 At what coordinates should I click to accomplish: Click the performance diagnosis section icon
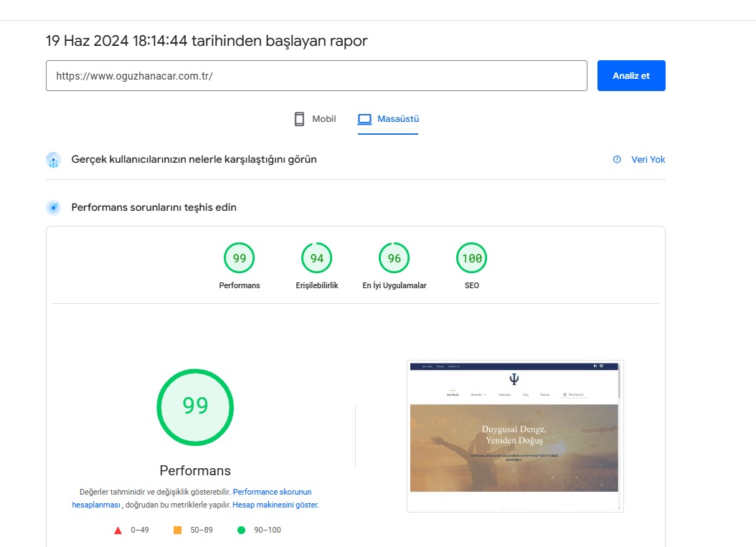pos(54,208)
